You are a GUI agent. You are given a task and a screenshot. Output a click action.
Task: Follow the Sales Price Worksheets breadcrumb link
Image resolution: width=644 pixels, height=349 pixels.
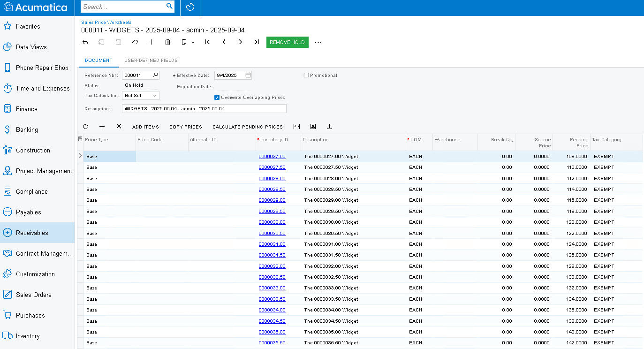(106, 22)
